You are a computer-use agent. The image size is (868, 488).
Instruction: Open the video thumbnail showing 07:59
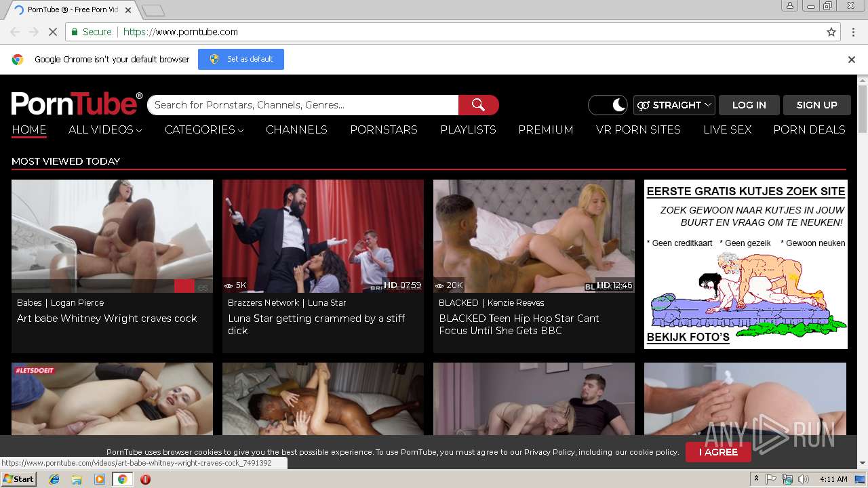coord(323,236)
